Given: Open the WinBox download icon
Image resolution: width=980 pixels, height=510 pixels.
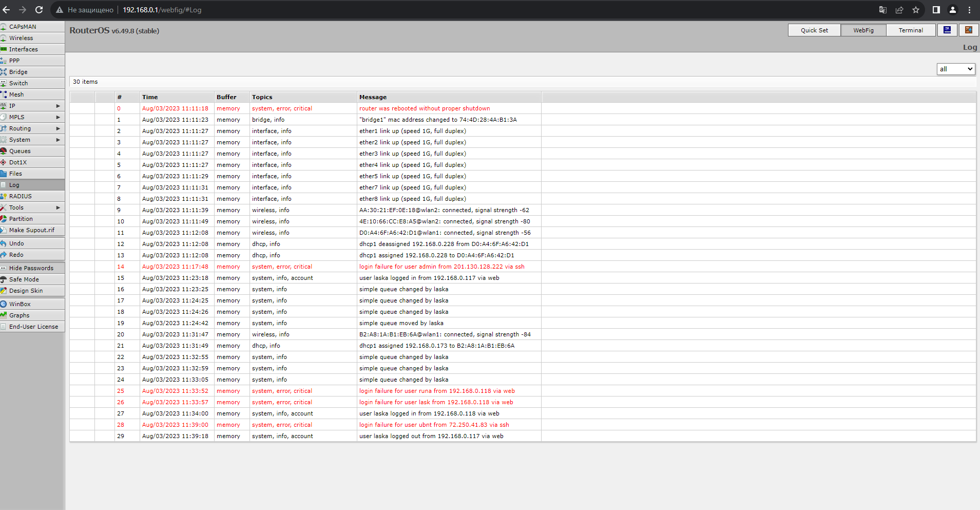Looking at the screenshot, I should pos(4,304).
